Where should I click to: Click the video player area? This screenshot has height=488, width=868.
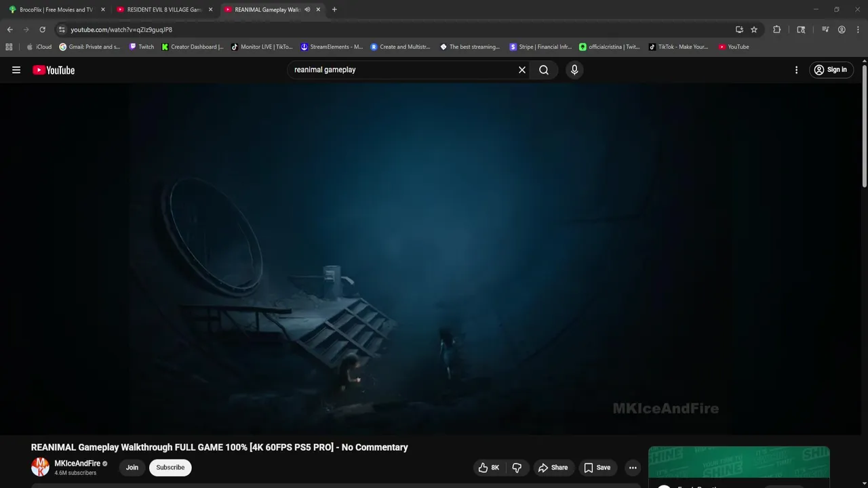pyautogui.click(x=431, y=258)
